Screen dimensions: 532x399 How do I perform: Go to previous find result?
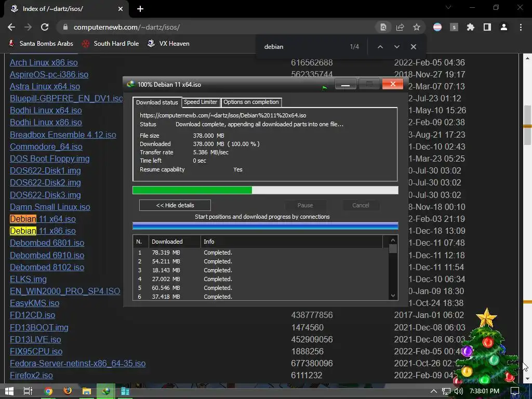pyautogui.click(x=380, y=47)
